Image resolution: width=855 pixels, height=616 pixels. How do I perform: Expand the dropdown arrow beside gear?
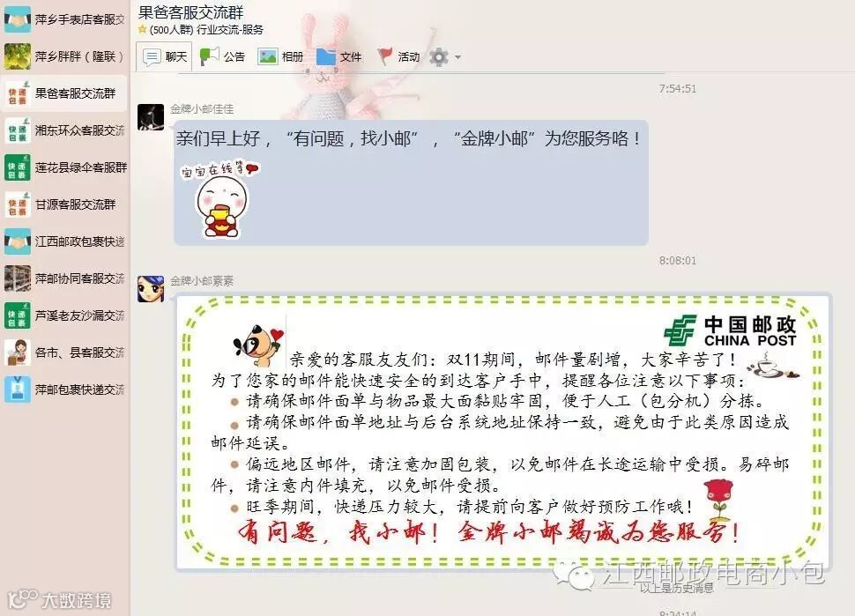pos(458,56)
